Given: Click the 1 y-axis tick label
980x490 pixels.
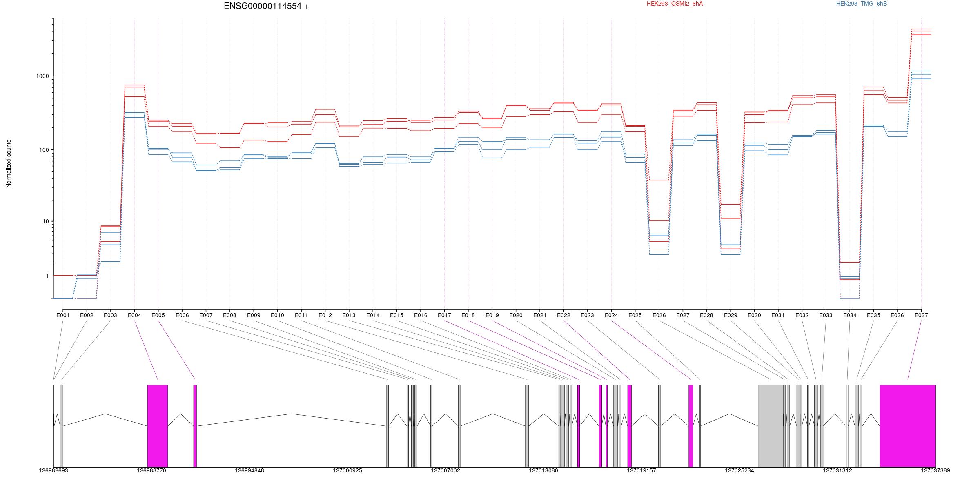Looking at the screenshot, I should tap(47, 276).
